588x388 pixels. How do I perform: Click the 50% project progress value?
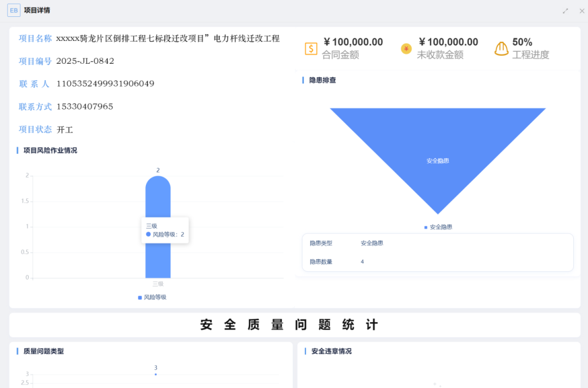click(522, 42)
